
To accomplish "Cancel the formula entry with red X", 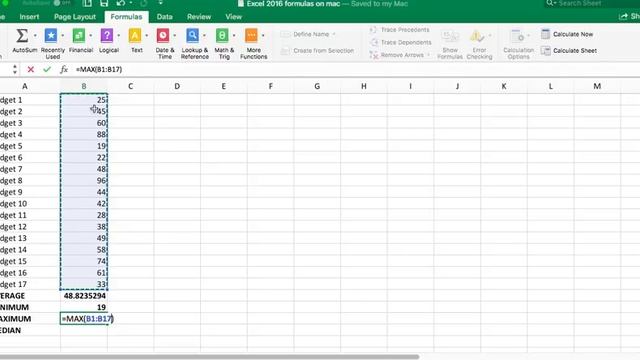I will [30, 69].
